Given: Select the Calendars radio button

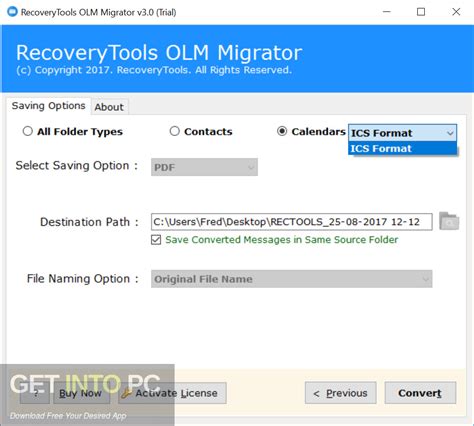Looking at the screenshot, I should pyautogui.click(x=282, y=131).
